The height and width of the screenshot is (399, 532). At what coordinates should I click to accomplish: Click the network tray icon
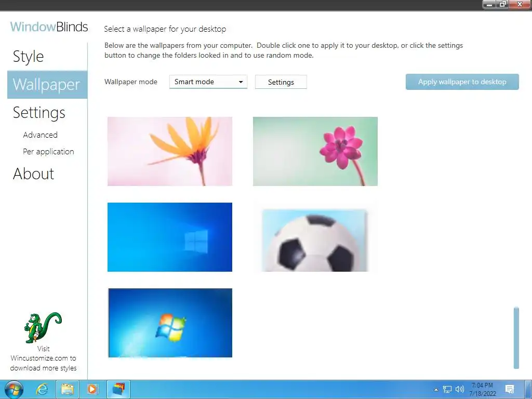click(x=447, y=390)
